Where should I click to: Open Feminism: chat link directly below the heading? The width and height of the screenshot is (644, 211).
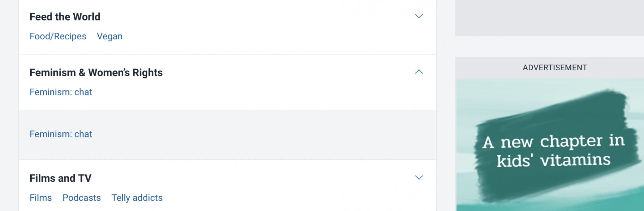pos(61,92)
